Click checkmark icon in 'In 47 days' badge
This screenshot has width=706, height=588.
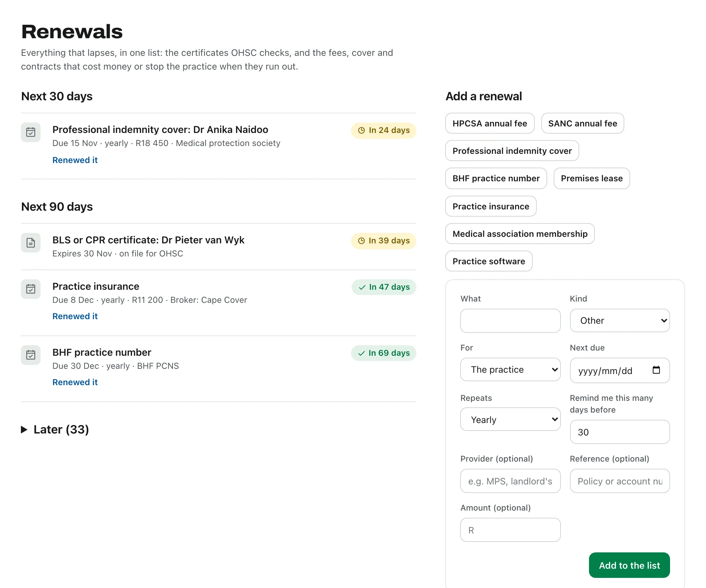[x=362, y=287]
